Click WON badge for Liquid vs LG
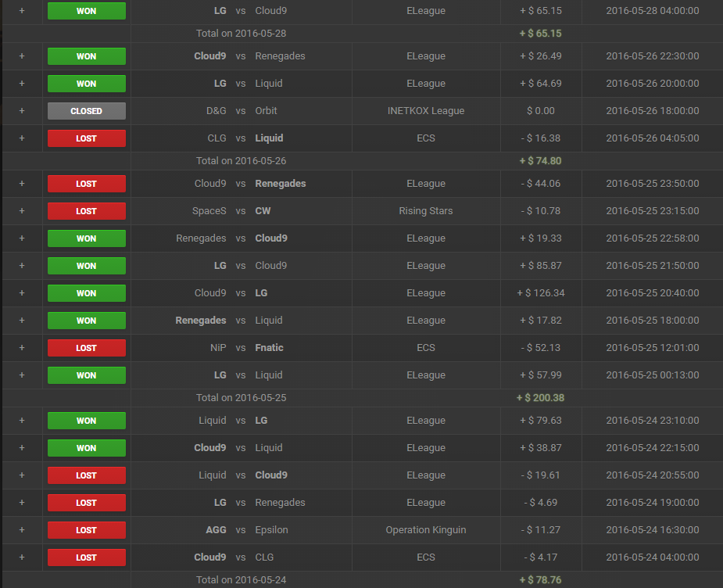 (87, 421)
